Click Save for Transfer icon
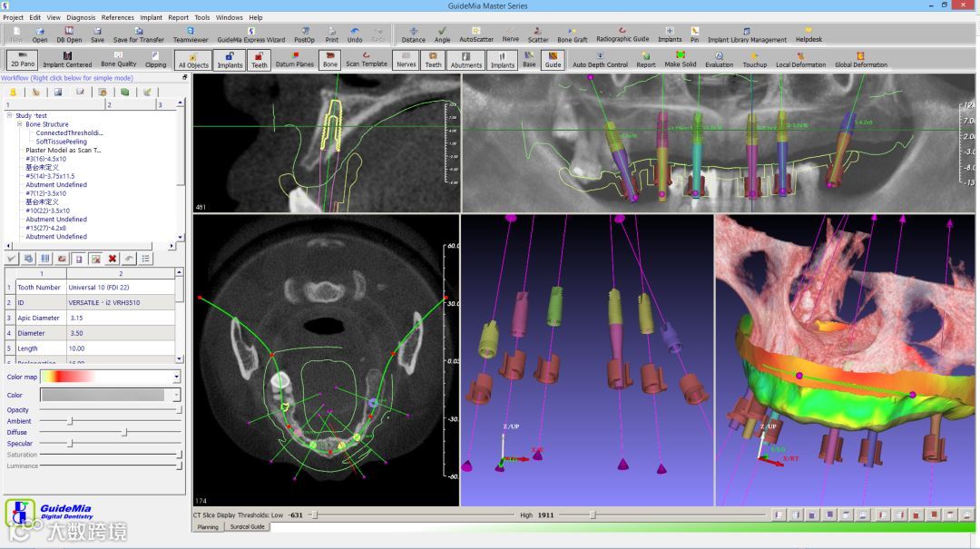The height and width of the screenshot is (549, 980). click(x=138, y=34)
